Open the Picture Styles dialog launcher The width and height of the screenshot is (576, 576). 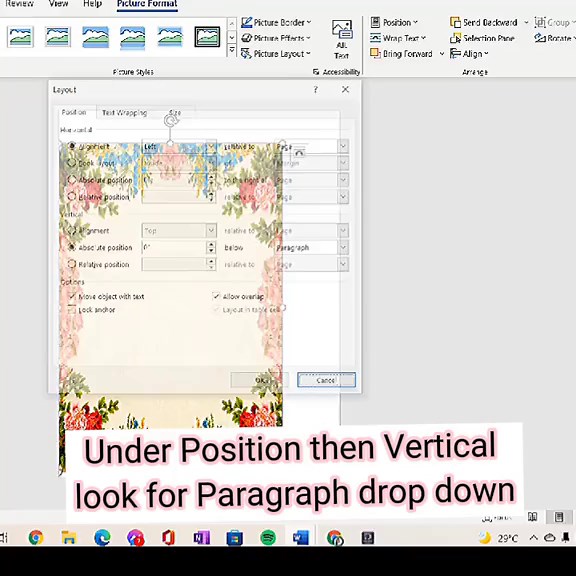pos(316,72)
